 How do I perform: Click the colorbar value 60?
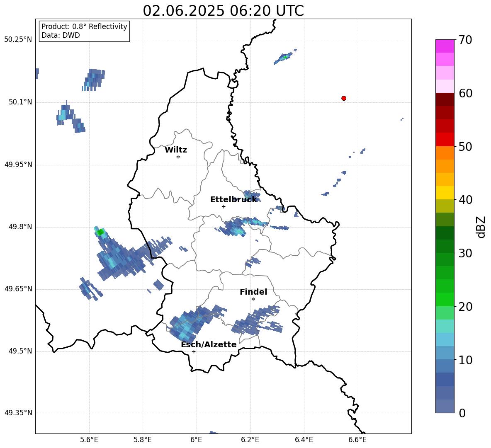465,93
